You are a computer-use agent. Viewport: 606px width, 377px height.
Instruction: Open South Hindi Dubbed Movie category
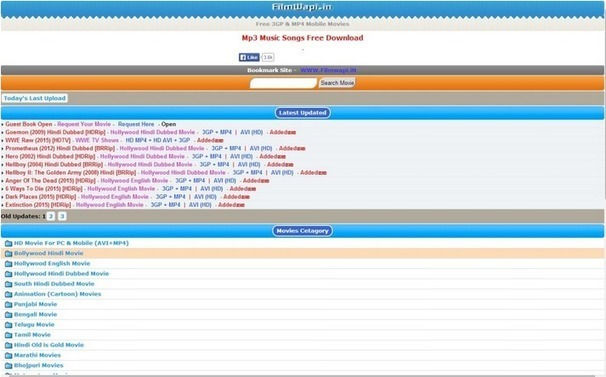click(x=54, y=284)
